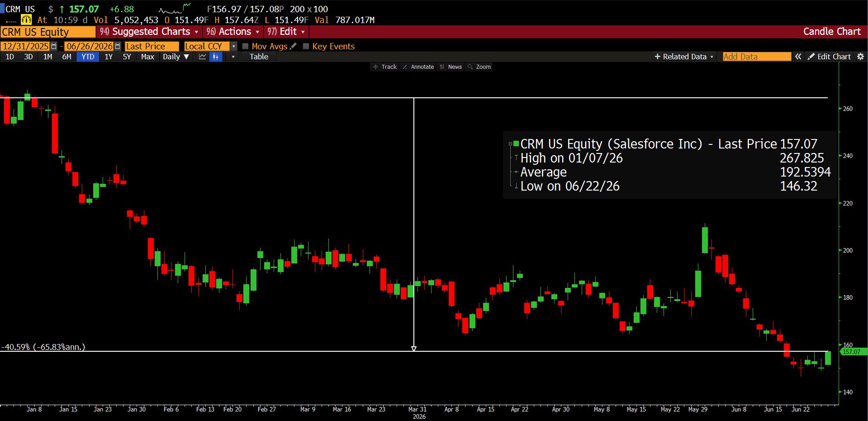
Task: Click the green up-arrow price indicator
Action: 62,9
